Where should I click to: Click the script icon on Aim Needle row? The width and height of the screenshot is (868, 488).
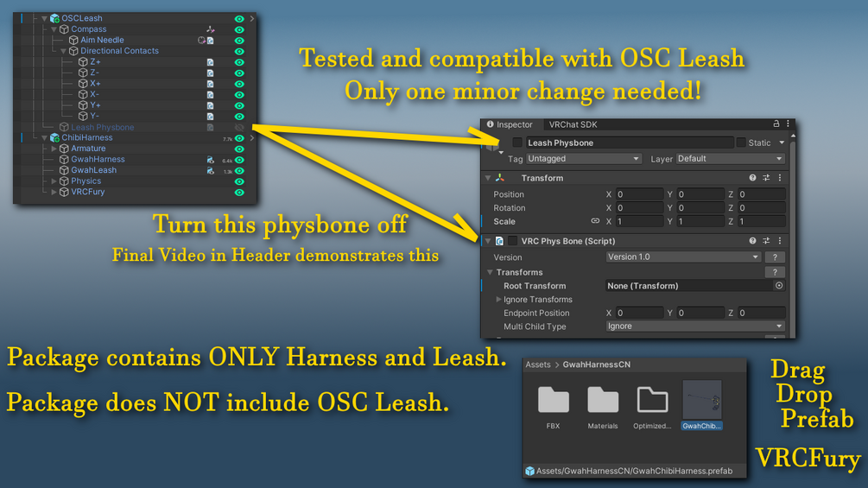coord(211,41)
